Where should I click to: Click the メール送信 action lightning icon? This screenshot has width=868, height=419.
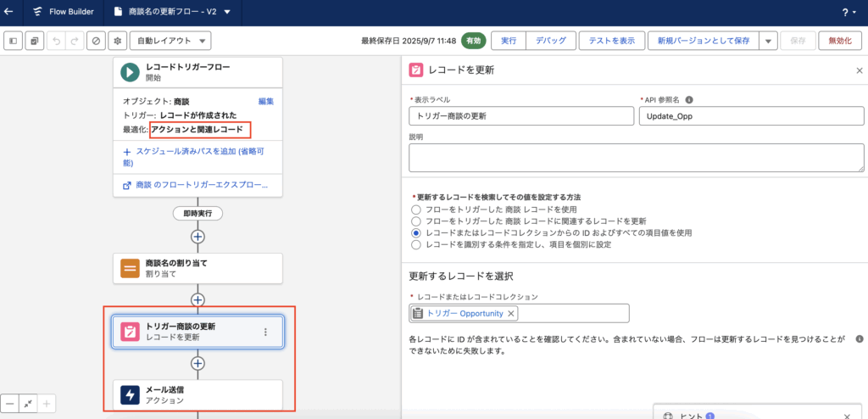130,394
